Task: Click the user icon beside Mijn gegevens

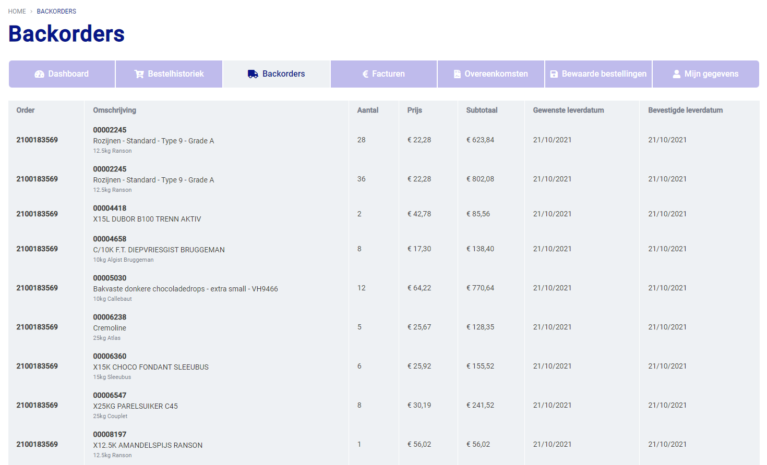Action: [x=677, y=74]
